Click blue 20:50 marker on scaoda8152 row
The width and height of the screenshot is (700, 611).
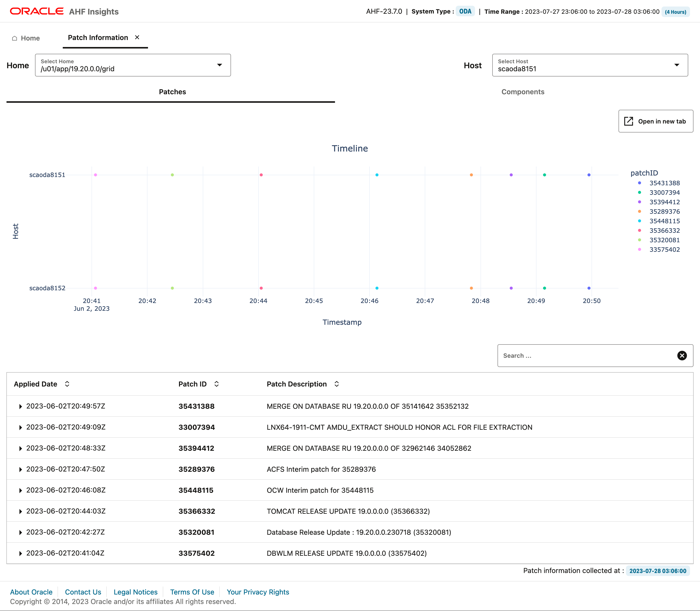tap(589, 288)
